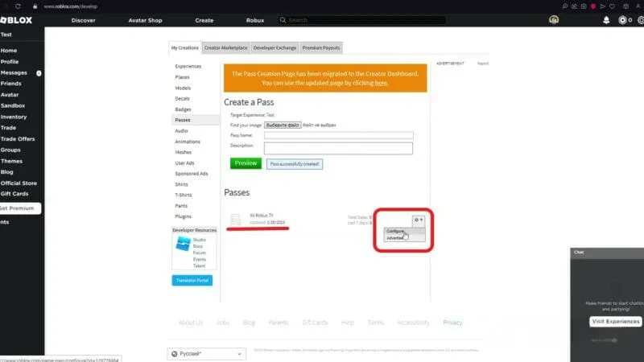The image size is (644, 362).
Task: Open Messages in left sidebar
Action: [14, 72]
